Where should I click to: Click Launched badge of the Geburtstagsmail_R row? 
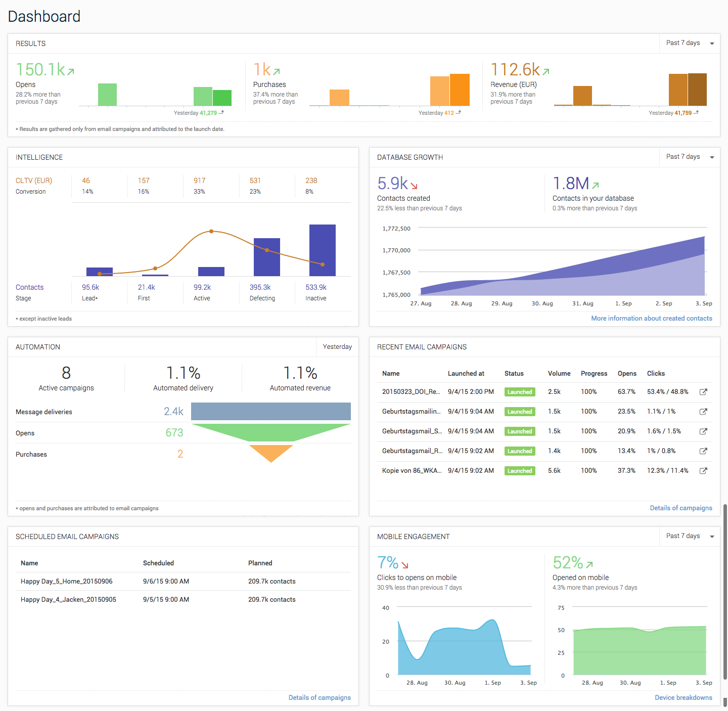[520, 451]
